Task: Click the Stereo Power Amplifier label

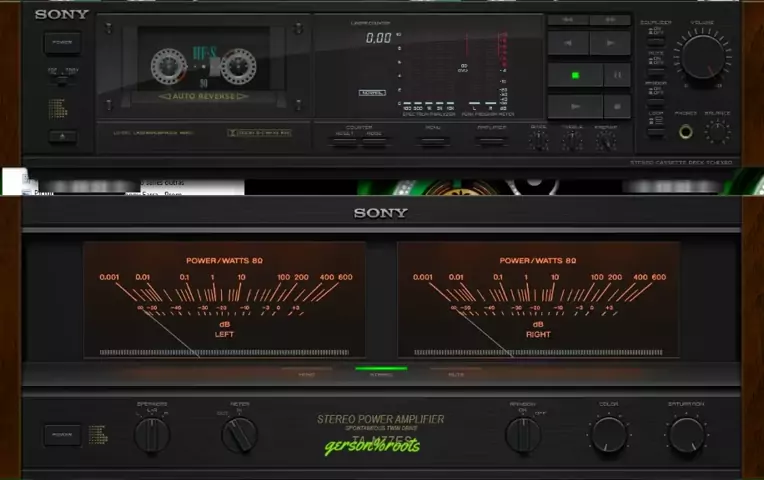Action: 381,419
